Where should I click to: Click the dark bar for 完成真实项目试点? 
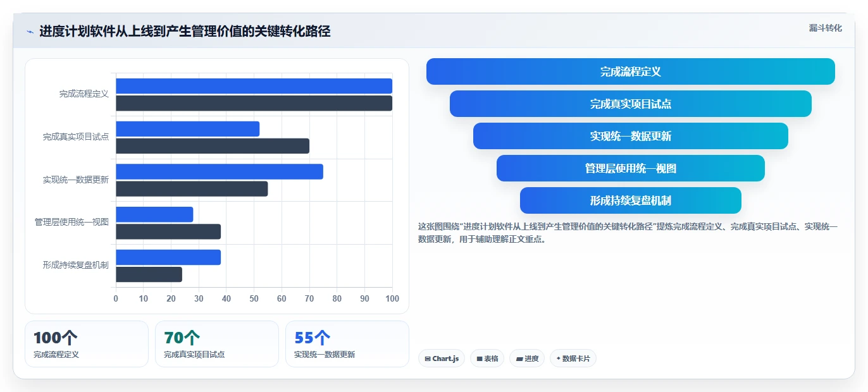click(x=213, y=146)
